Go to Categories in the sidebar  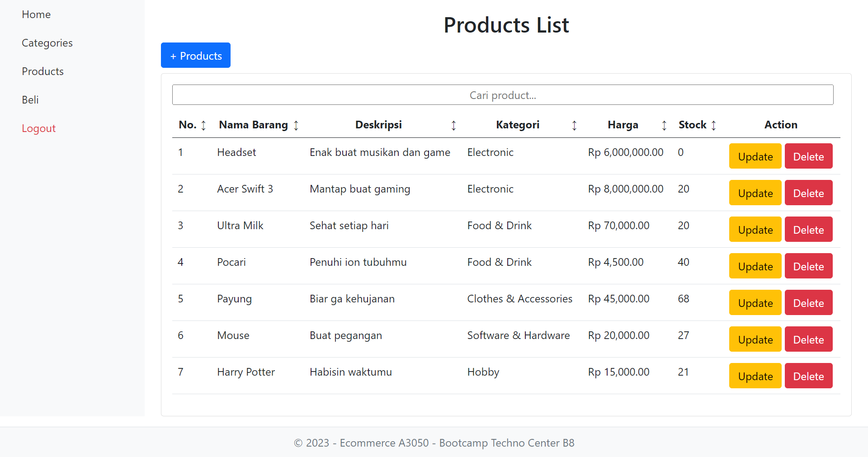click(x=47, y=43)
